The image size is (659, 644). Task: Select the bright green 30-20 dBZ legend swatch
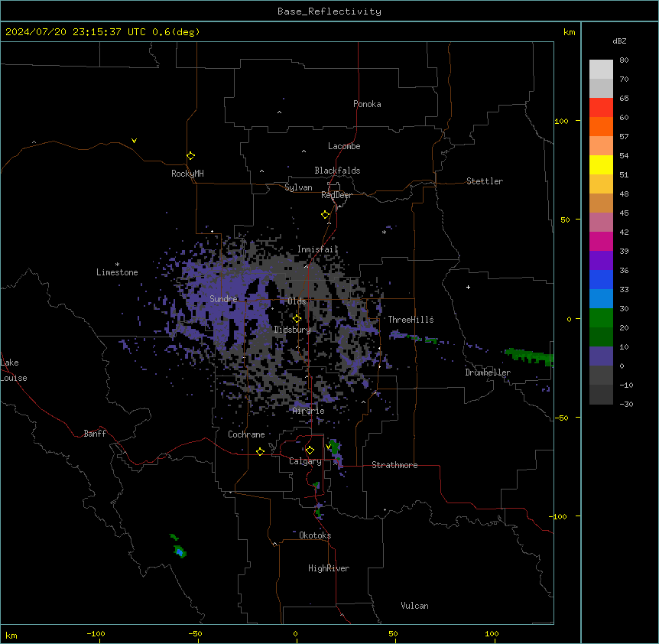[x=601, y=318]
